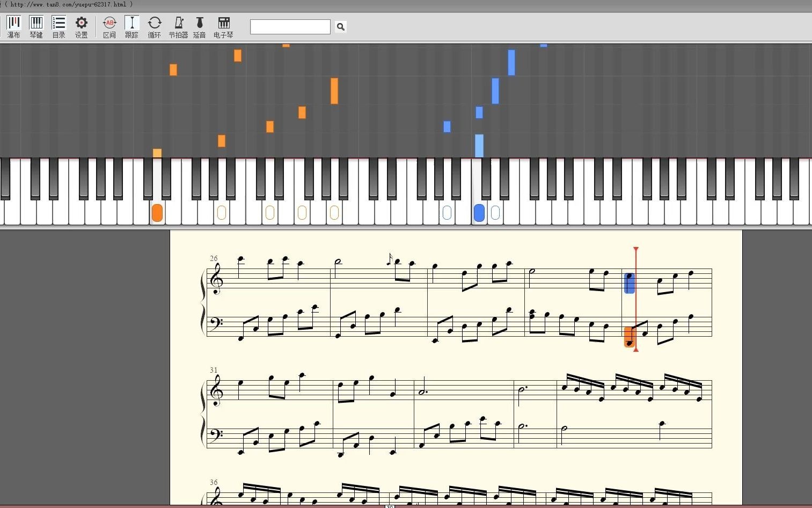
Task: Click measure number 31 in the score
Action: [214, 370]
